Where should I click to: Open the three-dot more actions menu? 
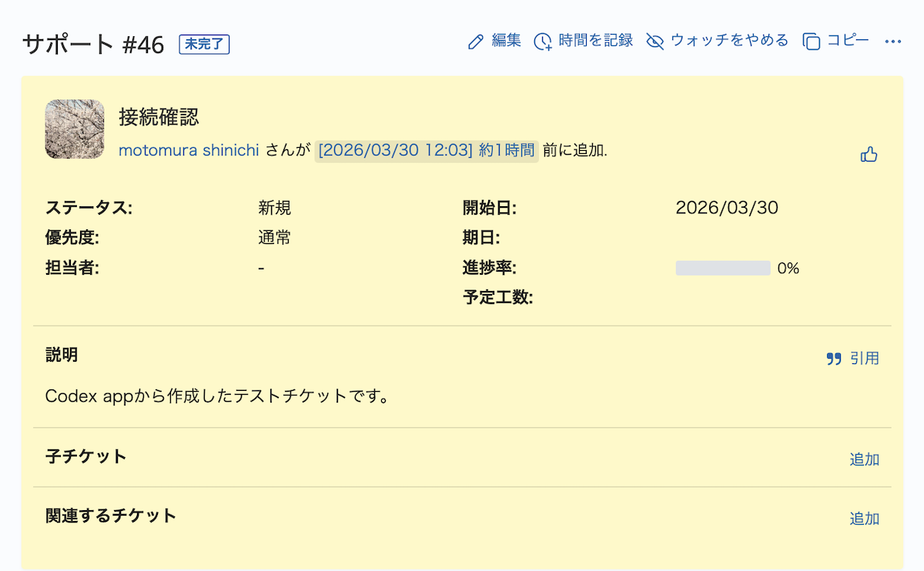(893, 42)
